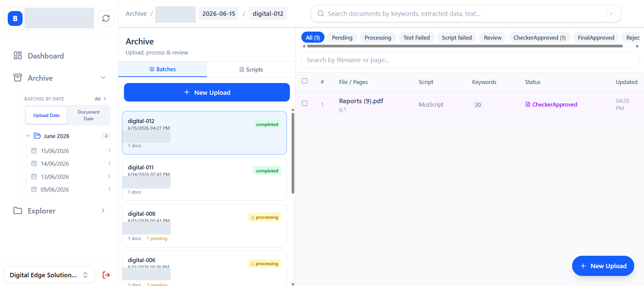Screen dimensions: 644x286
Task: Open Dashboard from sidebar
Action: tap(46, 55)
